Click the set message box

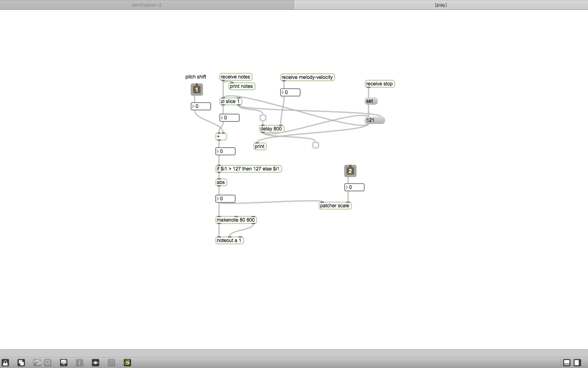pos(371,101)
